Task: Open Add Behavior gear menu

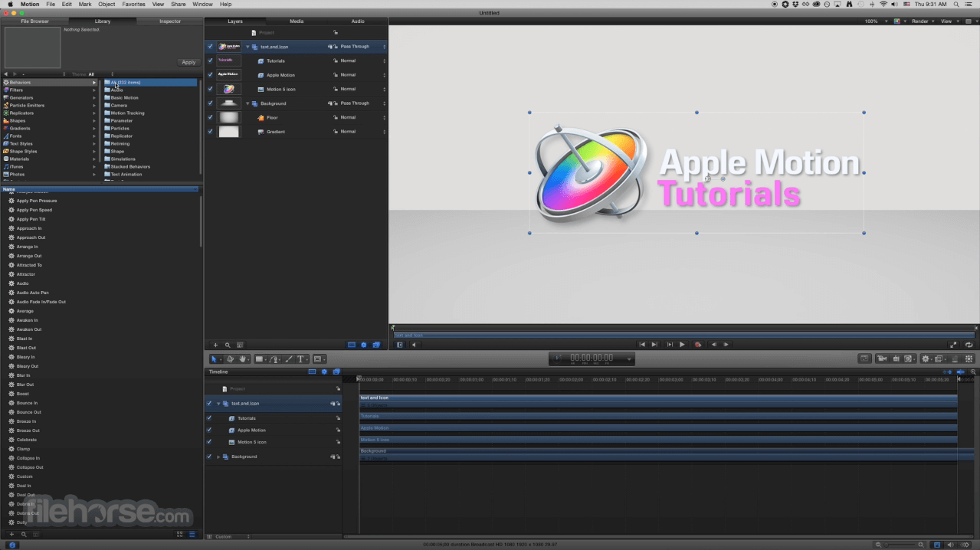Action: coord(926,358)
